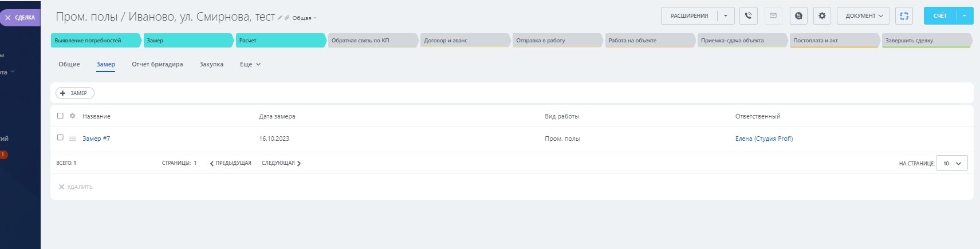Toggle the select-all checkbox in table header

click(x=60, y=116)
